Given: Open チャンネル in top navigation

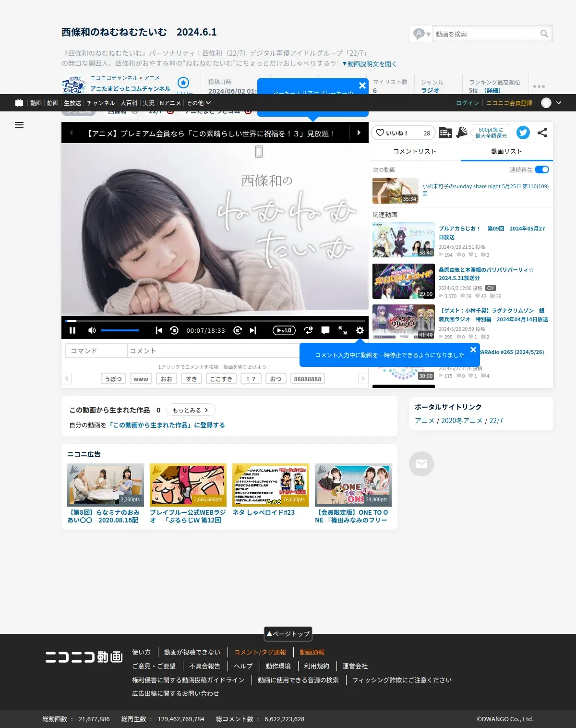Looking at the screenshot, I should tap(101, 103).
